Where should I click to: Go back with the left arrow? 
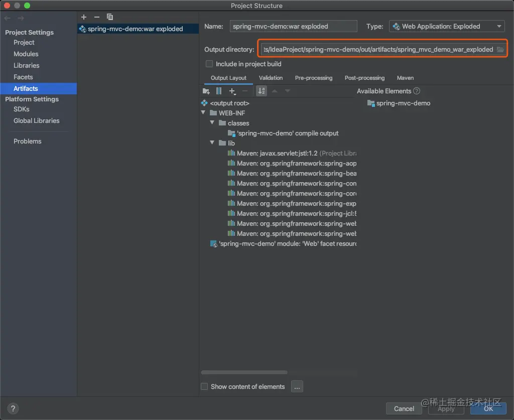point(8,18)
